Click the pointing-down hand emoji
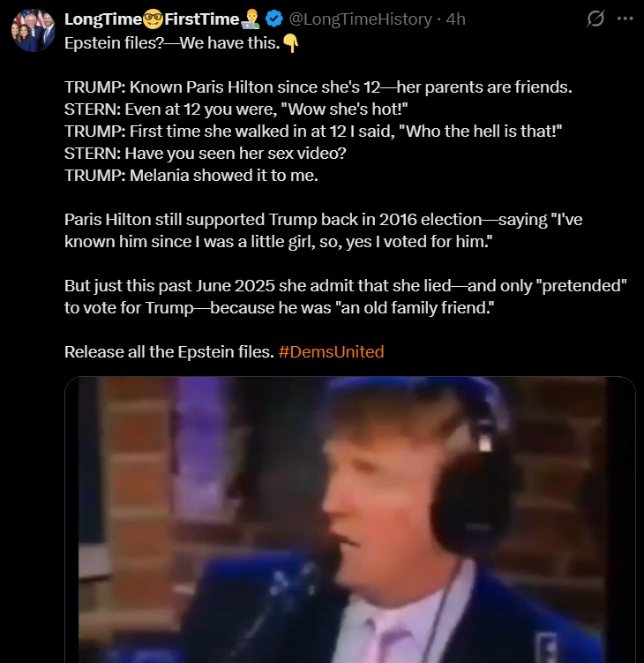 click(291, 43)
